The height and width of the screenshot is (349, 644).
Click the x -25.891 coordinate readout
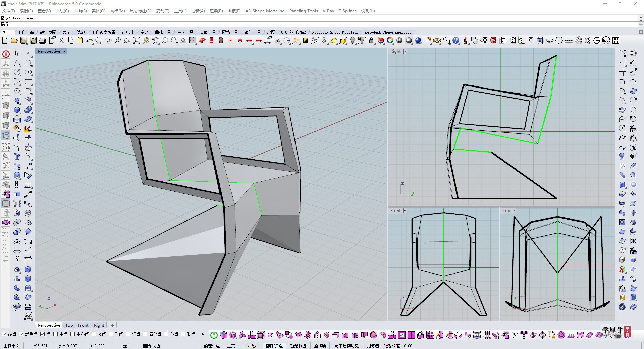pos(39,346)
